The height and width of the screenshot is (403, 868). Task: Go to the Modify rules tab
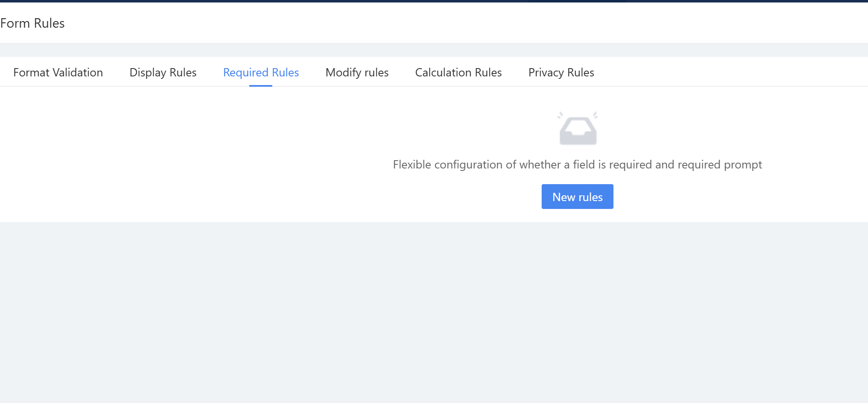coord(357,72)
